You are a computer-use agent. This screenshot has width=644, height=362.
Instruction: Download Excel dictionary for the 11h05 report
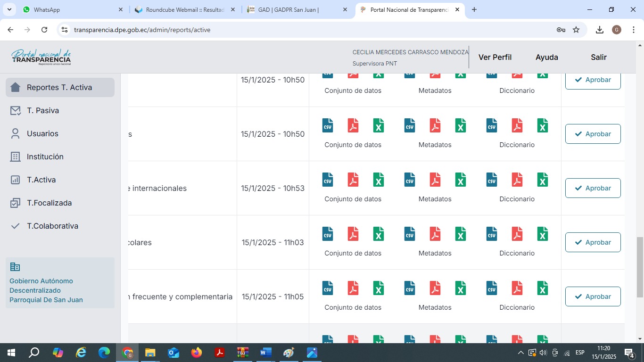click(x=543, y=288)
